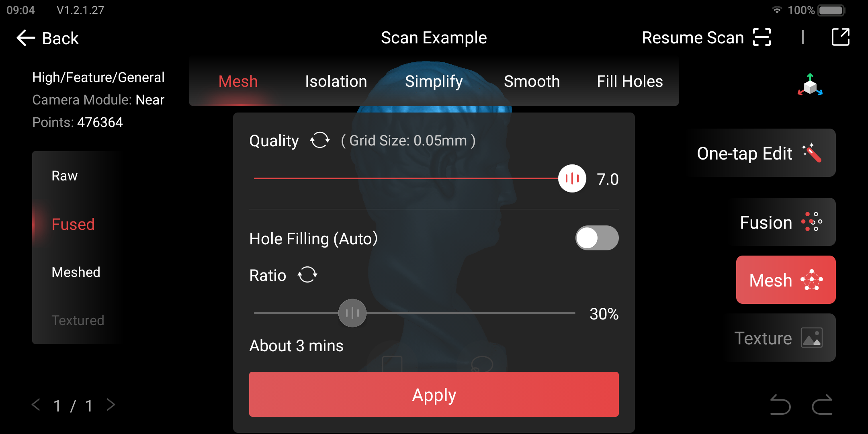Drag the Quality slider to adjust

(573, 178)
